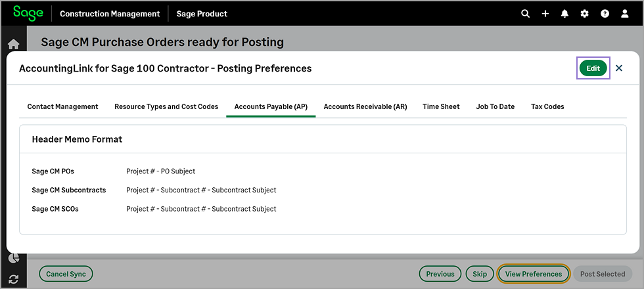This screenshot has width=644, height=289.
Task: Click the Post Selected button
Action: (x=603, y=274)
